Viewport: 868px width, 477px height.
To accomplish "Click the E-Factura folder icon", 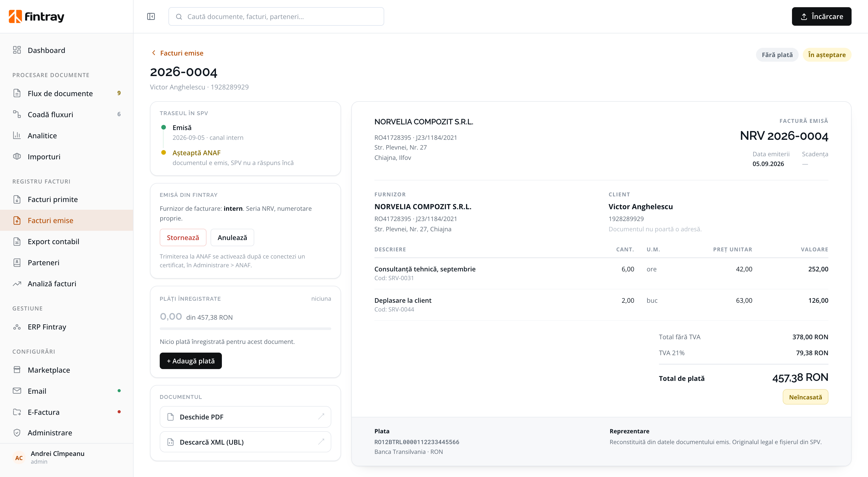I will click(x=17, y=412).
